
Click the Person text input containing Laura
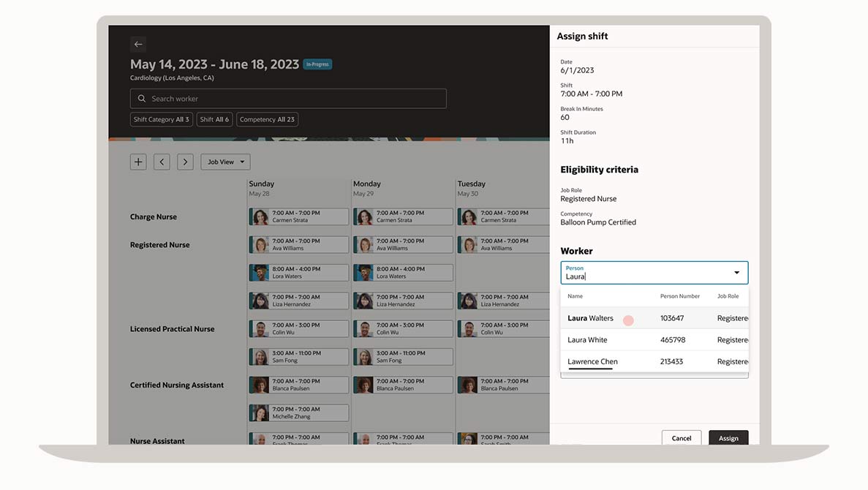pos(644,276)
